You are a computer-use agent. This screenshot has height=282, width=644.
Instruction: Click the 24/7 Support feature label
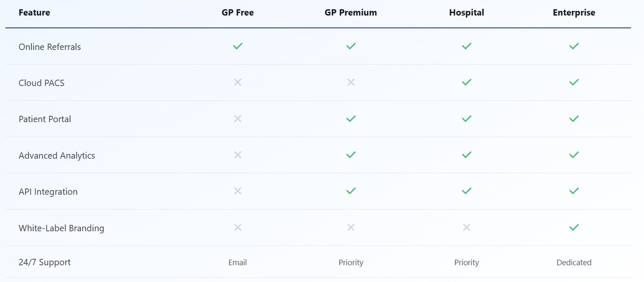pos(45,262)
